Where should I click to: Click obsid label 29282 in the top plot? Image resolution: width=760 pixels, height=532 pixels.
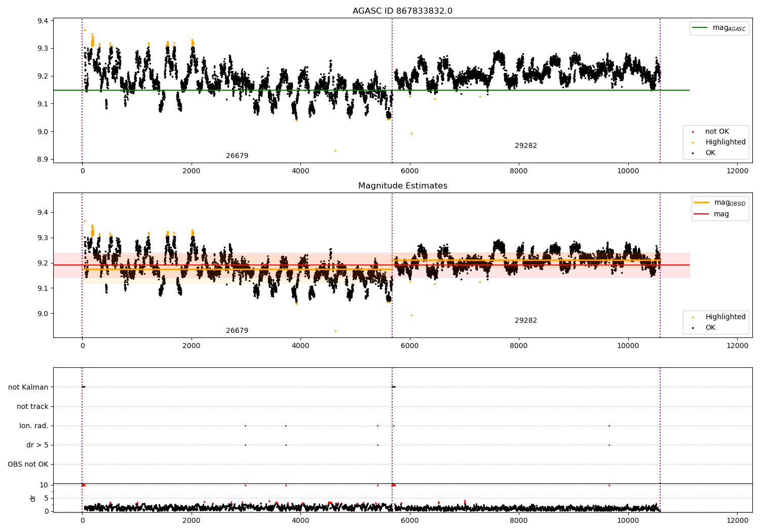pyautogui.click(x=526, y=146)
